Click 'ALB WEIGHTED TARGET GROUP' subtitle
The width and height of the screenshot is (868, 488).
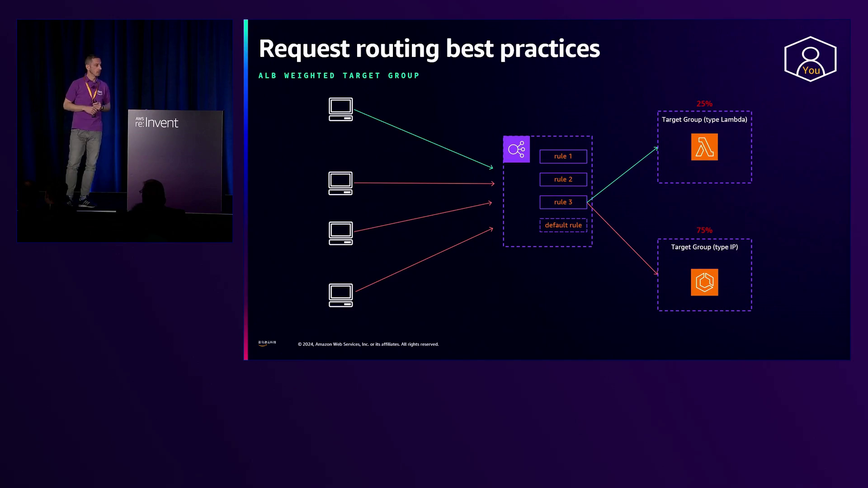[x=339, y=76]
